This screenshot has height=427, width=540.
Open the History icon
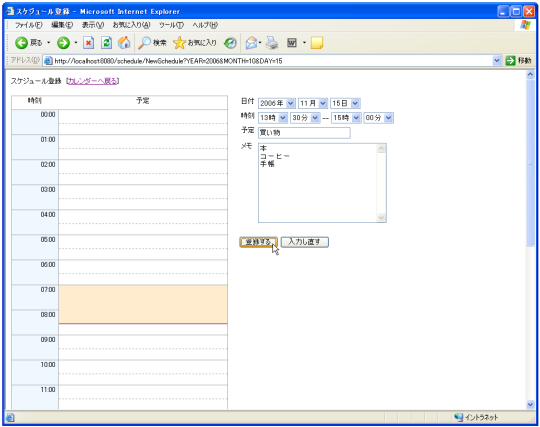(230, 43)
